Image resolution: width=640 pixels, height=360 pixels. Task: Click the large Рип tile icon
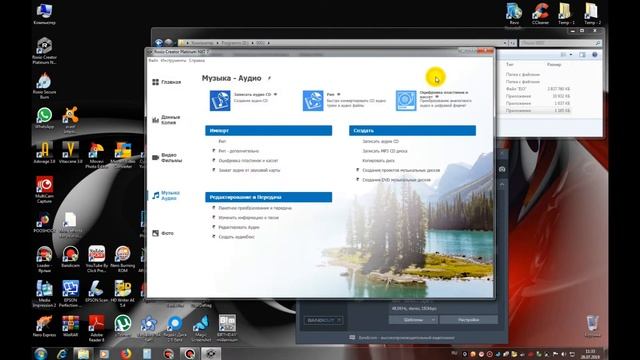pyautogui.click(x=313, y=100)
